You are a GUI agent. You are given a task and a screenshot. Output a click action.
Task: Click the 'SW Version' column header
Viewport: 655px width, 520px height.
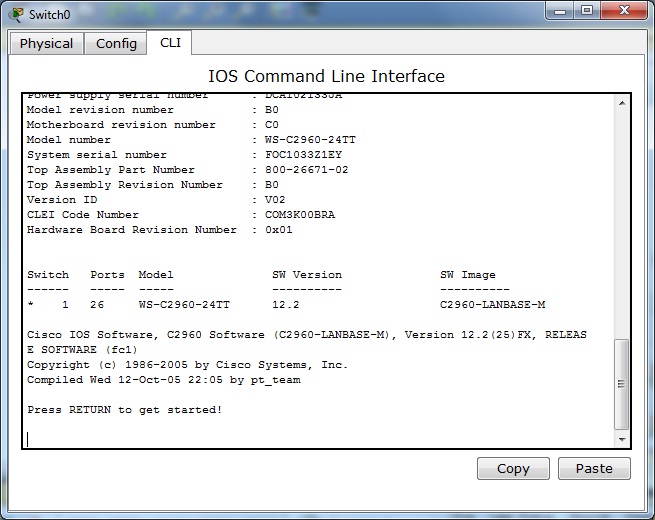coord(307,275)
